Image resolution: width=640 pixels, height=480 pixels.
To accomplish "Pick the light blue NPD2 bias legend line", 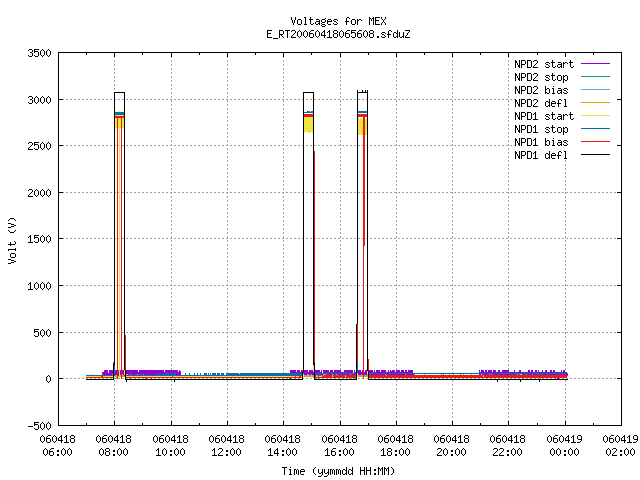I will [x=596, y=89].
